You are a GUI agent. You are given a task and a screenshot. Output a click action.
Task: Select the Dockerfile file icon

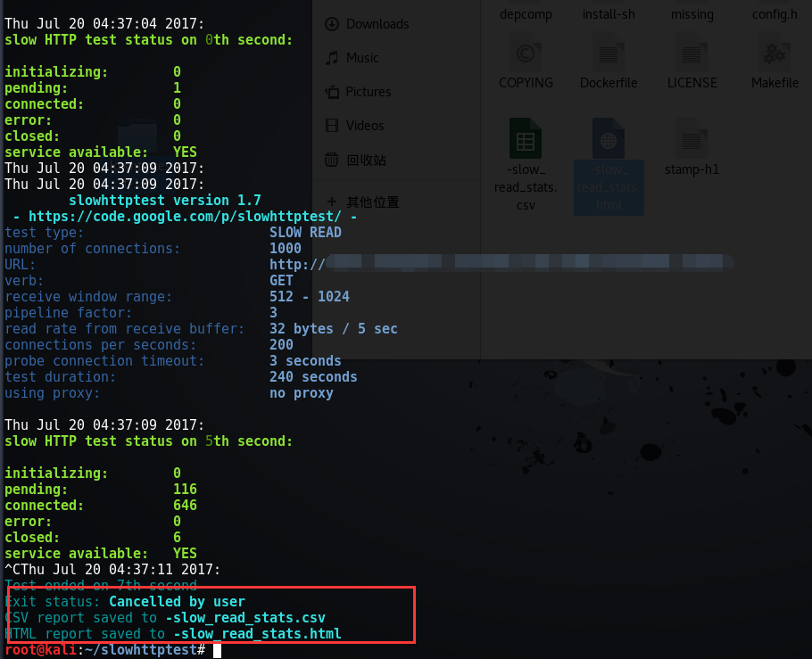coord(609,53)
